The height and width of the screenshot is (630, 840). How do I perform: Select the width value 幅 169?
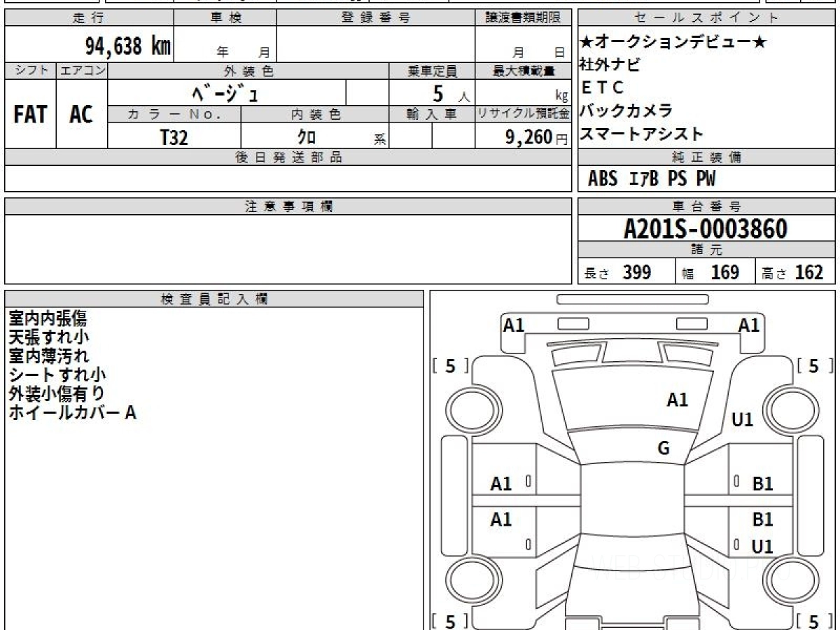click(x=711, y=272)
